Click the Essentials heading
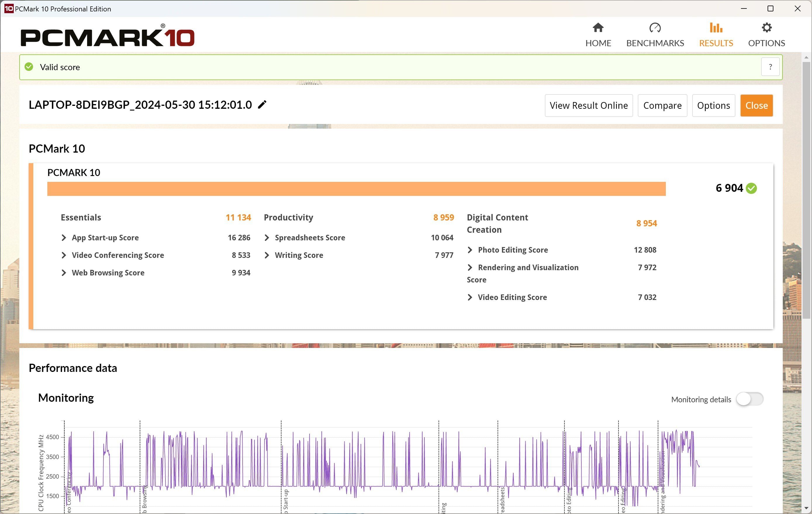Screen dimensions: 812x514 81,218
